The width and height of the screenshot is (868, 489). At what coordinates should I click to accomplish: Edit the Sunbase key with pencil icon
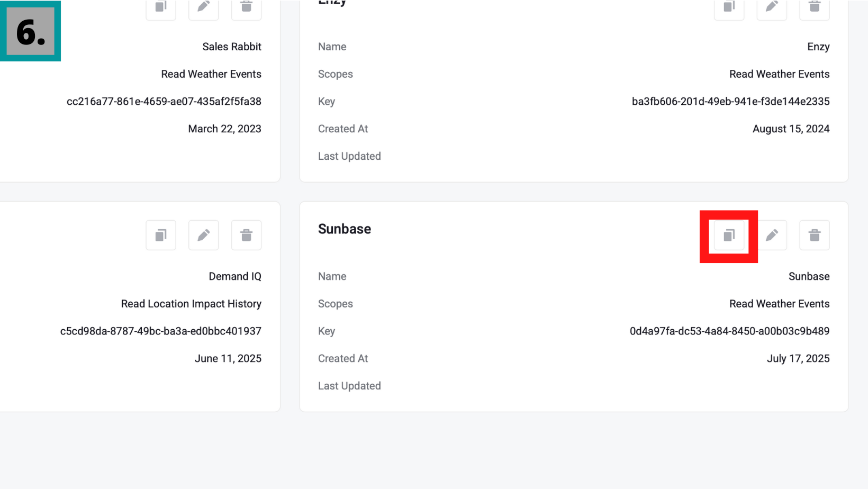[x=772, y=235]
